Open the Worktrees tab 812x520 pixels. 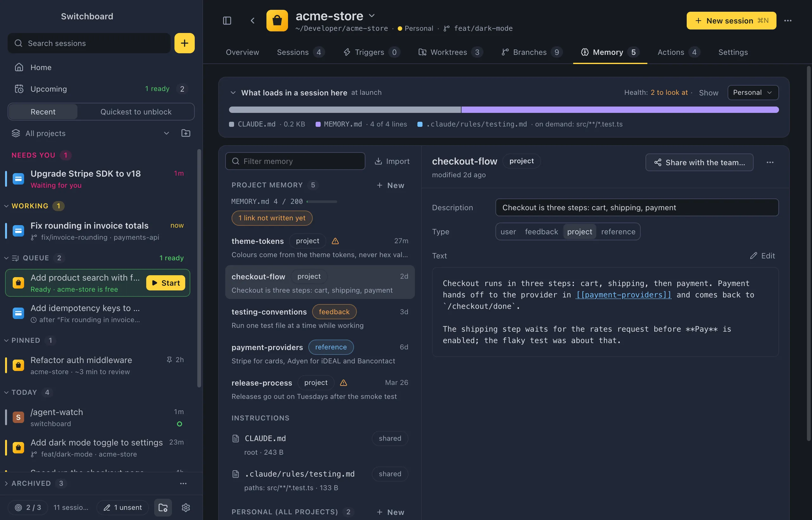coord(451,52)
